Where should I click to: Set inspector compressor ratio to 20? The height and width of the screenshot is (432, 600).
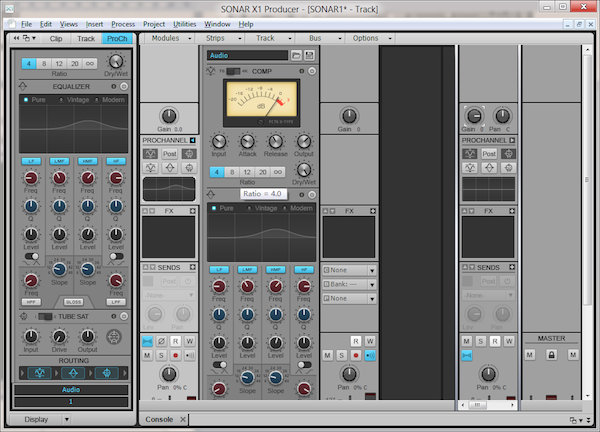pos(75,64)
